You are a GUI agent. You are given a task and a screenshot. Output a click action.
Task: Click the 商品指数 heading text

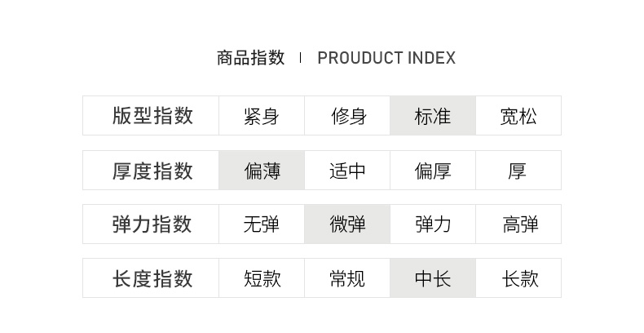pyautogui.click(x=250, y=58)
